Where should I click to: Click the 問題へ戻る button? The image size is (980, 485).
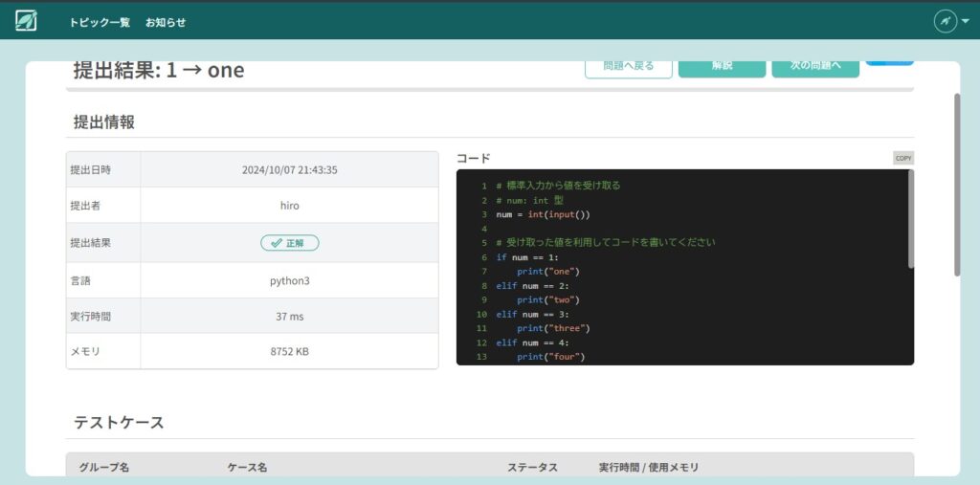[x=628, y=67]
